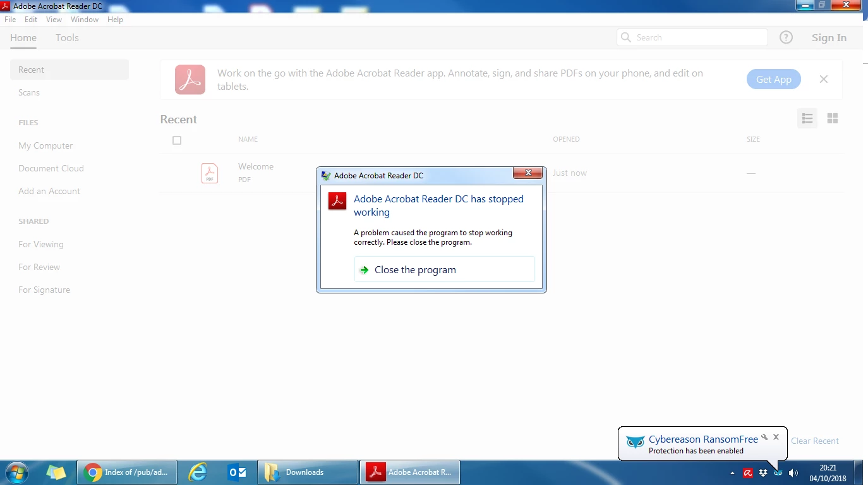Dismiss the Get App banner
The width and height of the screenshot is (868, 485).
[823, 79]
